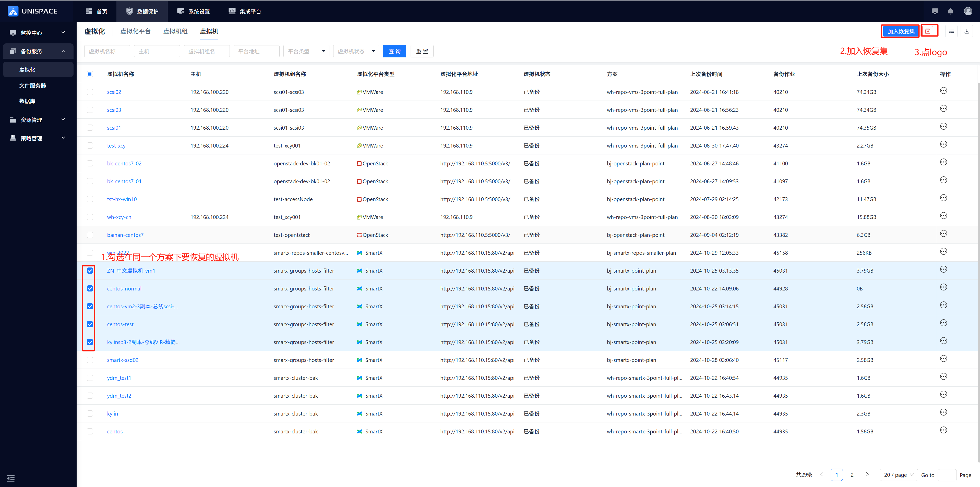Uncheck the centos-normal row checkbox
Image resolution: width=980 pixels, height=487 pixels.
point(90,289)
